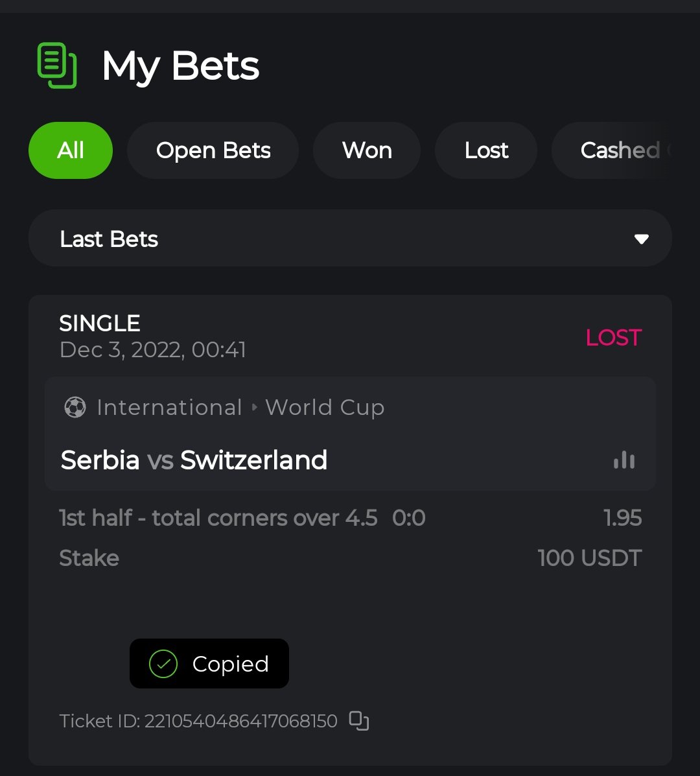Click the soccer ball sport icon

[x=75, y=408]
